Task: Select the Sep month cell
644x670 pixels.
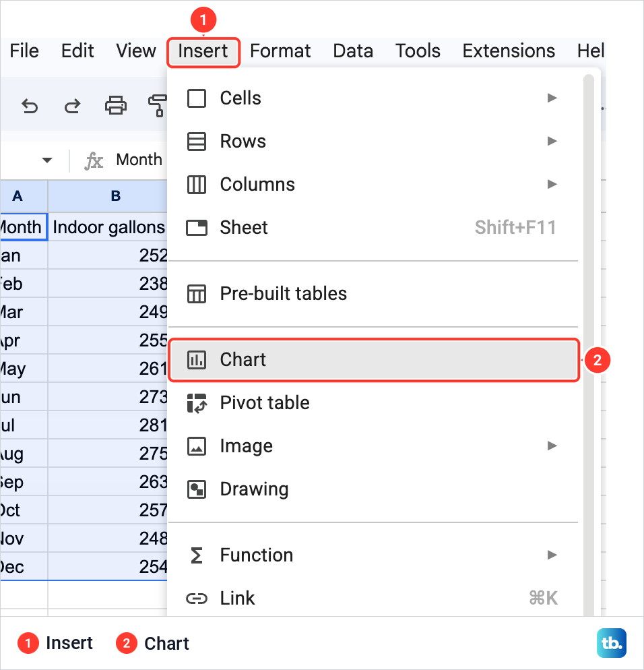Action: 24,481
